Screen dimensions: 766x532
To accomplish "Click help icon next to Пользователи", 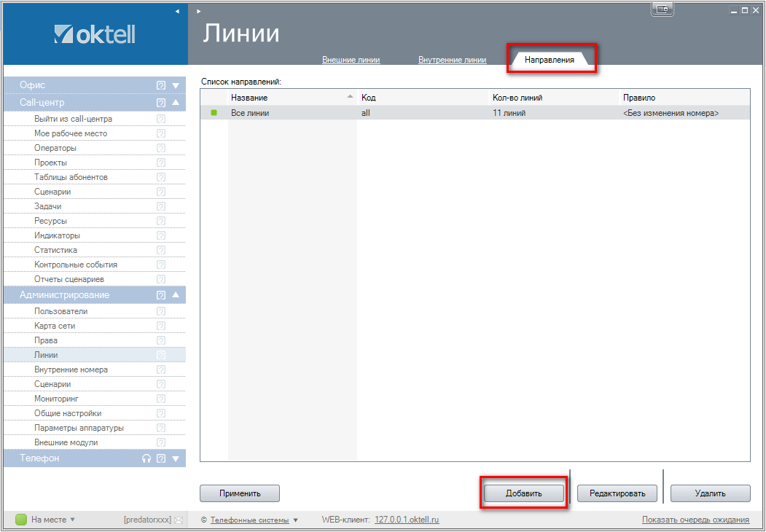I will coord(161,311).
